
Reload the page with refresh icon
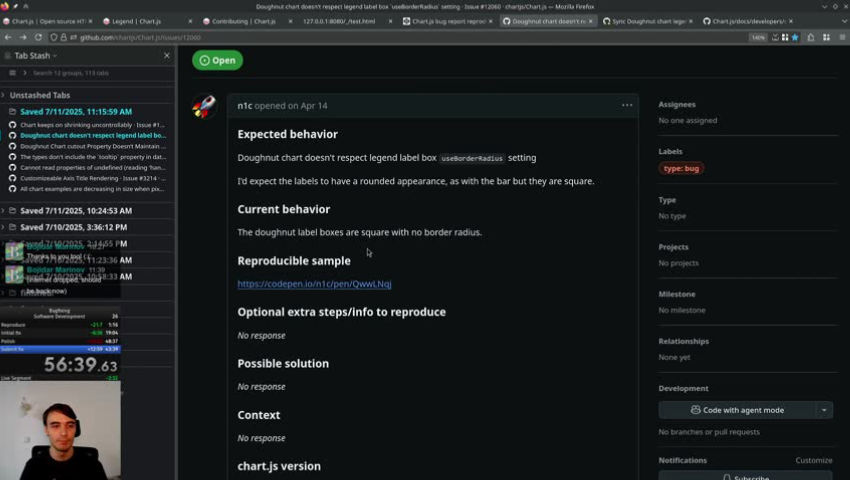pyautogui.click(x=38, y=37)
